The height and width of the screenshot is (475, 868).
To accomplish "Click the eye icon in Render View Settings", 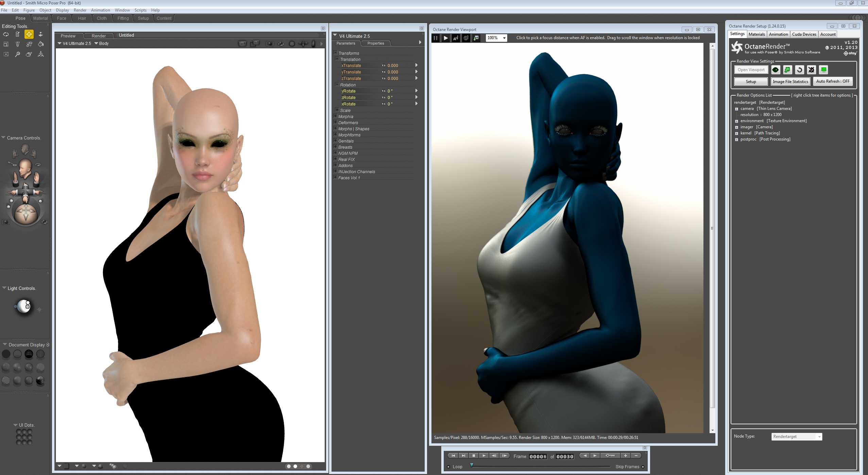I will 776,70.
